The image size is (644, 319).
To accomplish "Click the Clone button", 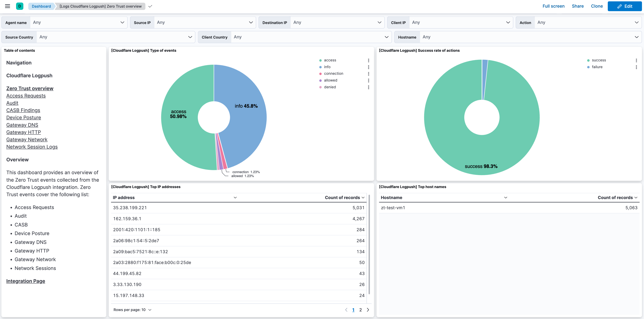I will tap(597, 6).
